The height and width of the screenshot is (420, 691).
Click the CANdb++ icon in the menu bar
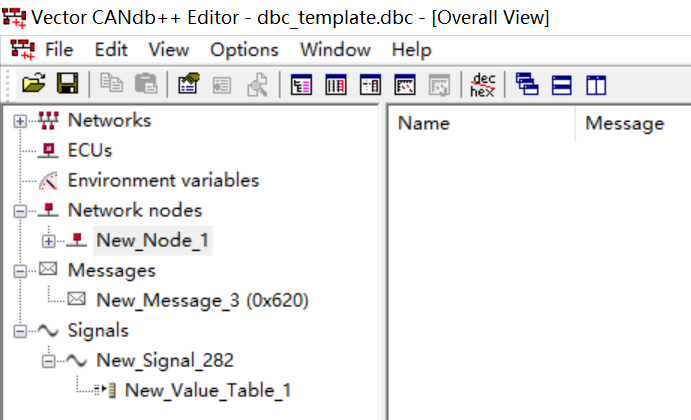[x=22, y=49]
